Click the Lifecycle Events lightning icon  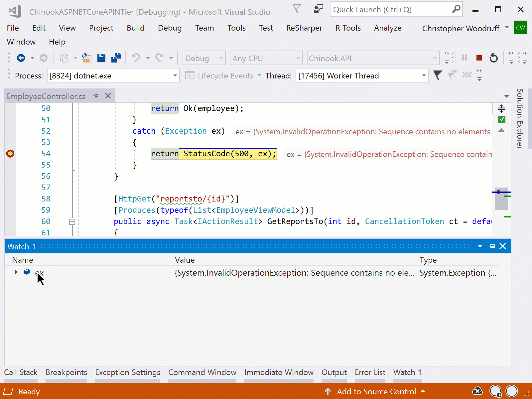[190, 75]
